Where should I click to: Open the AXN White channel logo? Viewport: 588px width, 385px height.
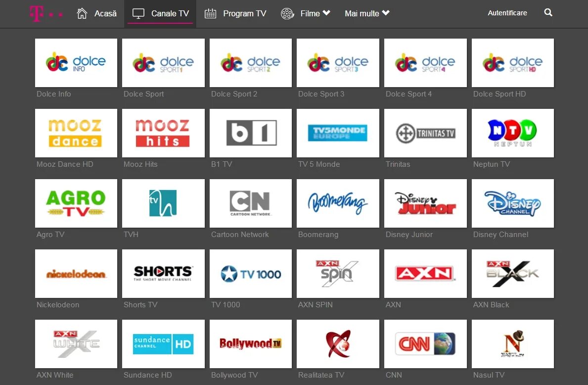(76, 344)
